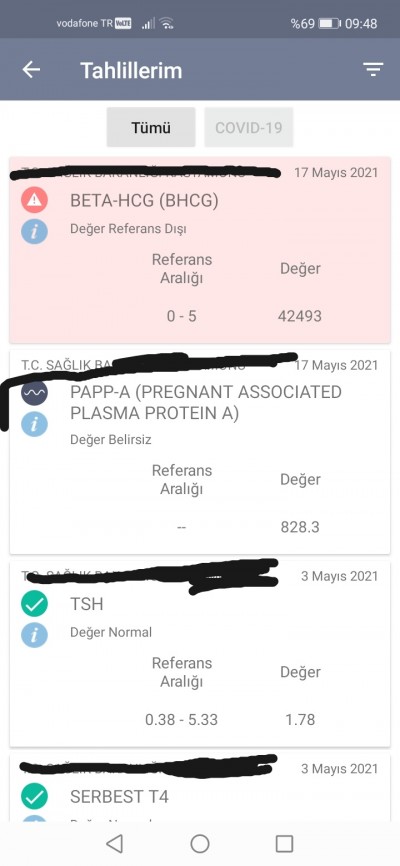Tap green checkmark beside SERBEST T4

point(34,796)
